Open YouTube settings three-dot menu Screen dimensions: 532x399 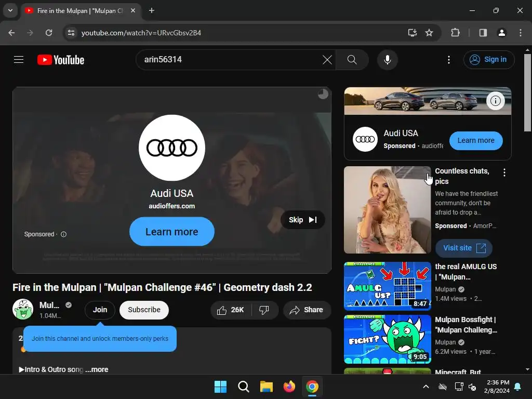pyautogui.click(x=449, y=60)
